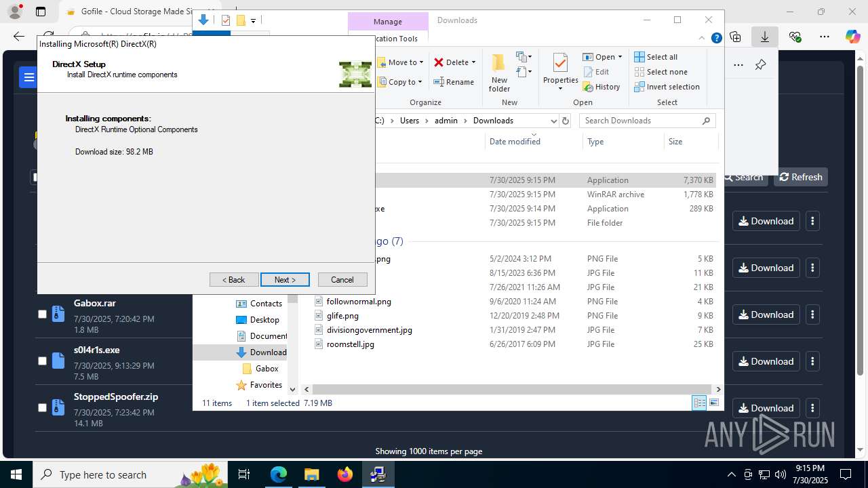Select the Gabox folder in the navigation pane

[267, 369]
